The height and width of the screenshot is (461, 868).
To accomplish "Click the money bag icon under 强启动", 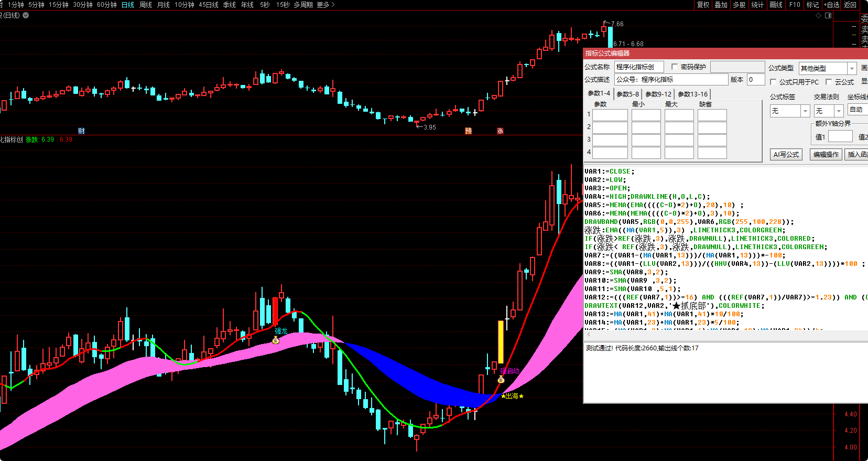I will tap(501, 379).
